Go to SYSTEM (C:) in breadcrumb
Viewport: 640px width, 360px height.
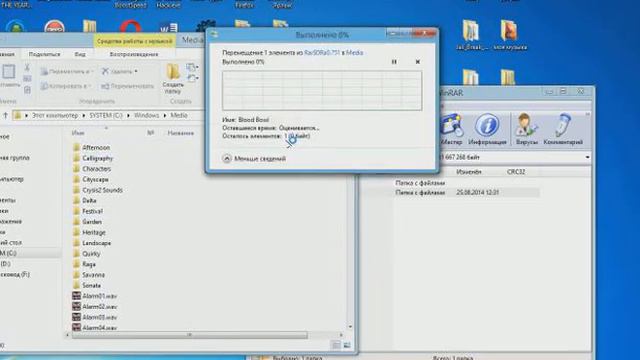[x=106, y=116]
